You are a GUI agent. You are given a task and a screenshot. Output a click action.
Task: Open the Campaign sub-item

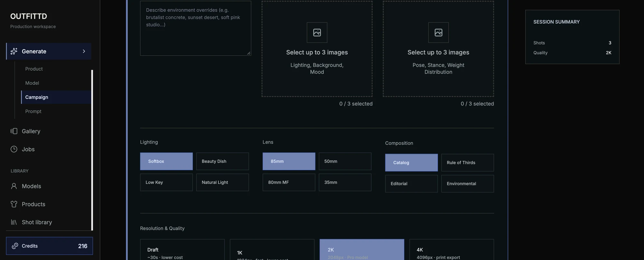click(x=56, y=97)
